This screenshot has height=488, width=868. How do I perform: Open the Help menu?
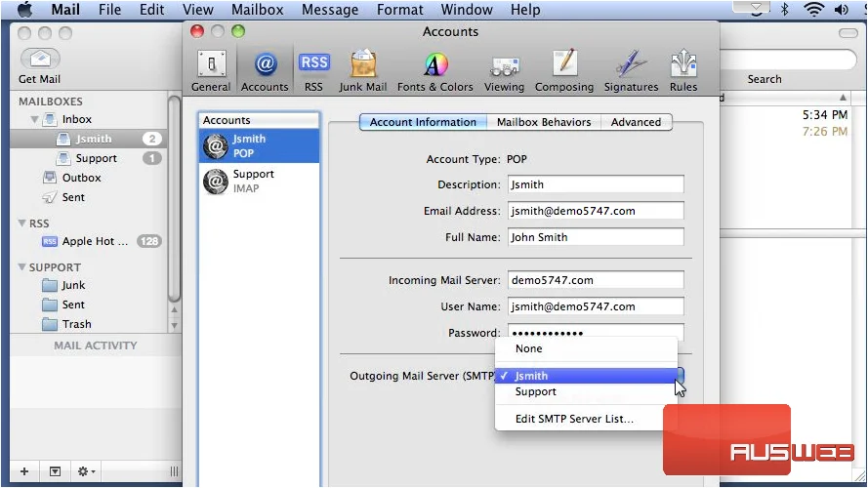(x=524, y=10)
